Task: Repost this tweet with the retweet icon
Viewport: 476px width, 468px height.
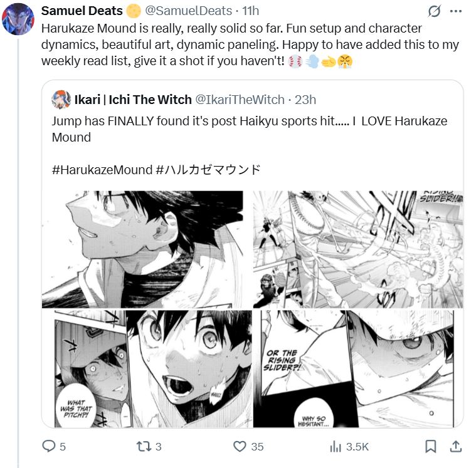Action: [143, 446]
